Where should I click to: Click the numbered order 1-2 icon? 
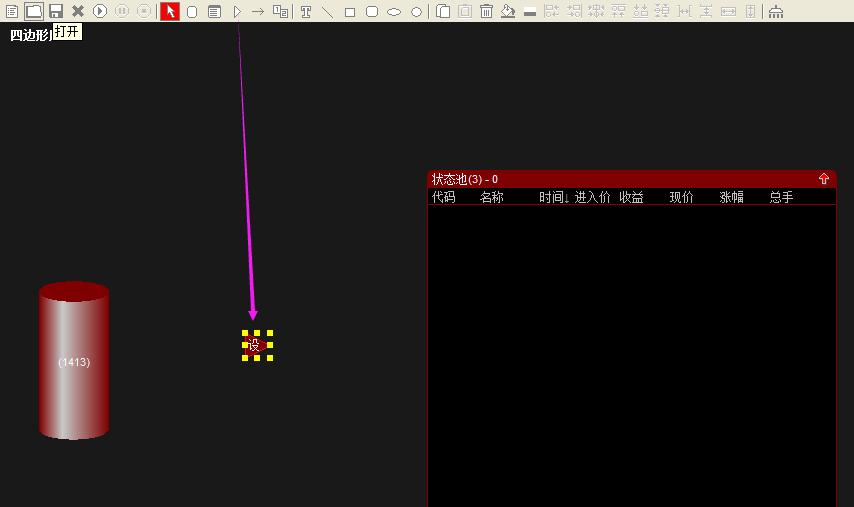point(280,11)
